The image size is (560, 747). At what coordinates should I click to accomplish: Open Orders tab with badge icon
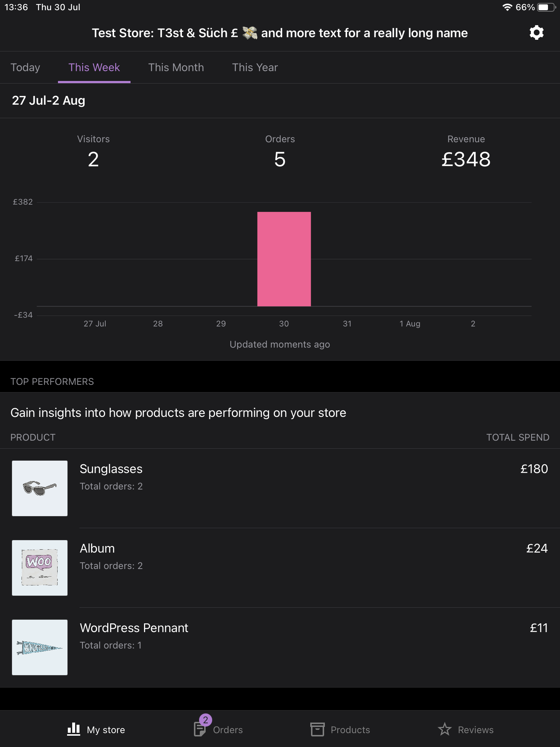[x=200, y=729]
